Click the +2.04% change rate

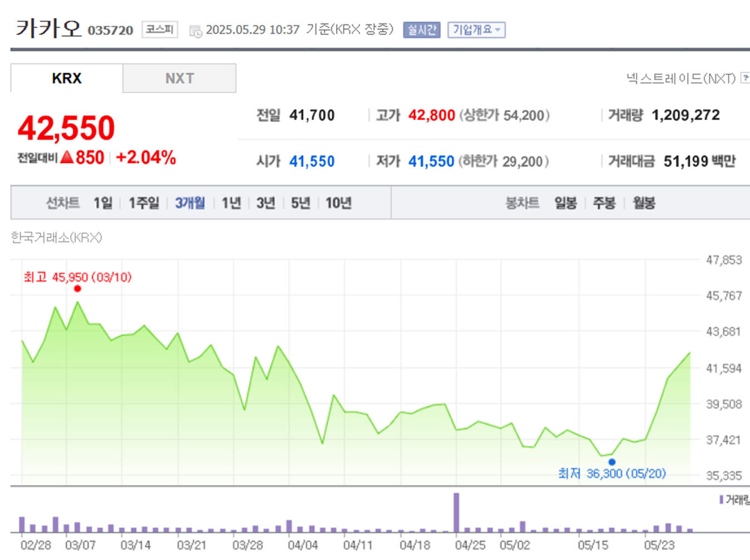(x=146, y=157)
